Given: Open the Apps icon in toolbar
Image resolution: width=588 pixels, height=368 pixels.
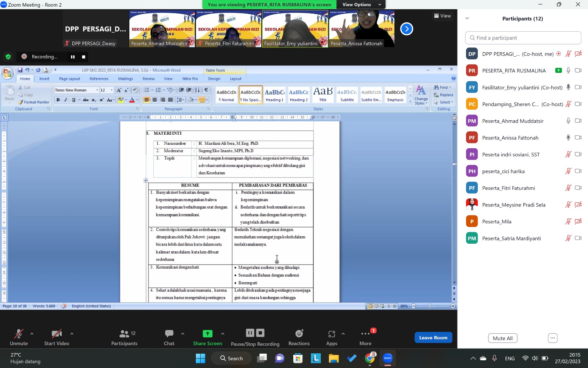Looking at the screenshot, I should [331, 334].
